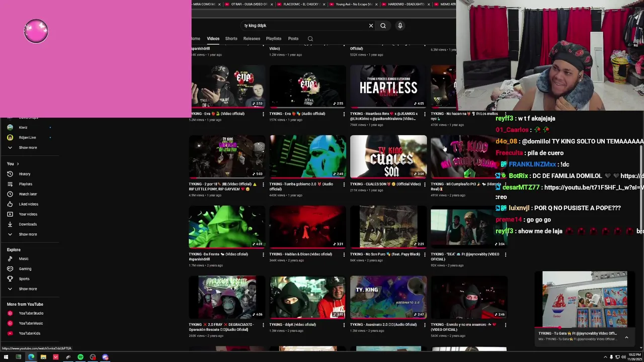This screenshot has width=644, height=362.
Task: Open TYKING - ddpK (video oficial) title link
Action: point(293,325)
